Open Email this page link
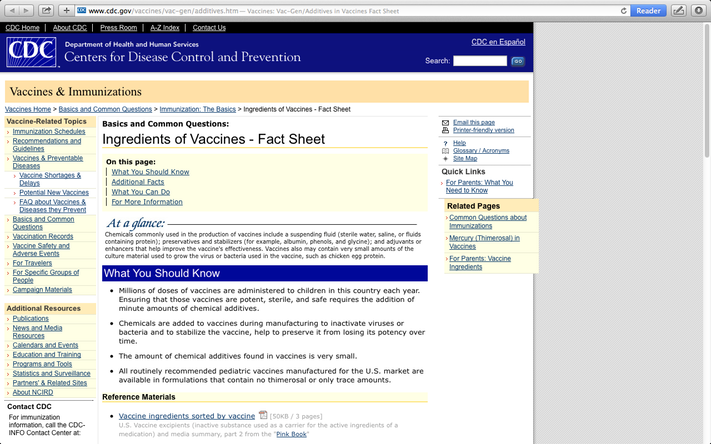The width and height of the screenshot is (711, 444). [474, 122]
